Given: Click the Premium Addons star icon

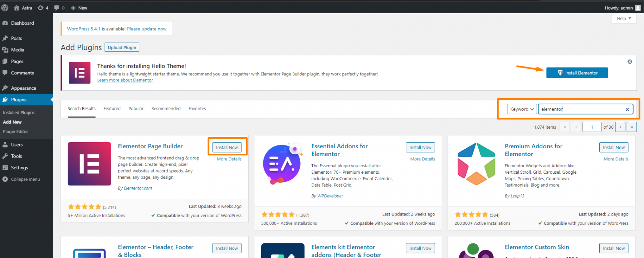Looking at the screenshot, I should click(476, 164).
